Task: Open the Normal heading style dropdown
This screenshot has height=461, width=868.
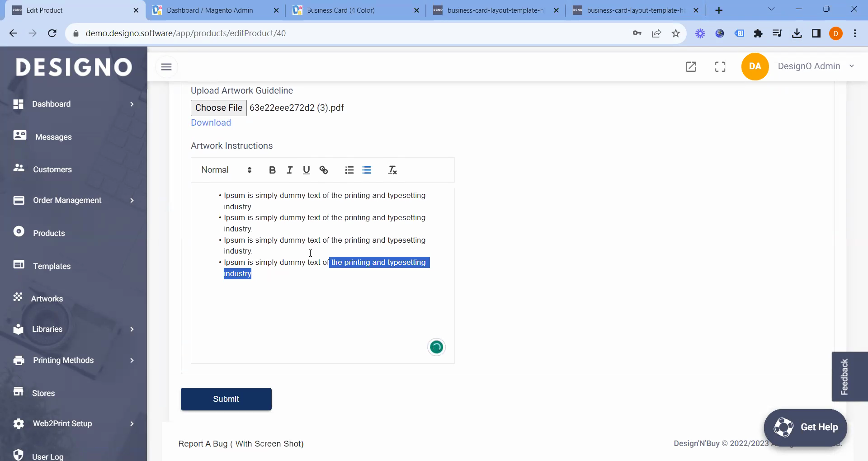Action: pyautogui.click(x=226, y=170)
